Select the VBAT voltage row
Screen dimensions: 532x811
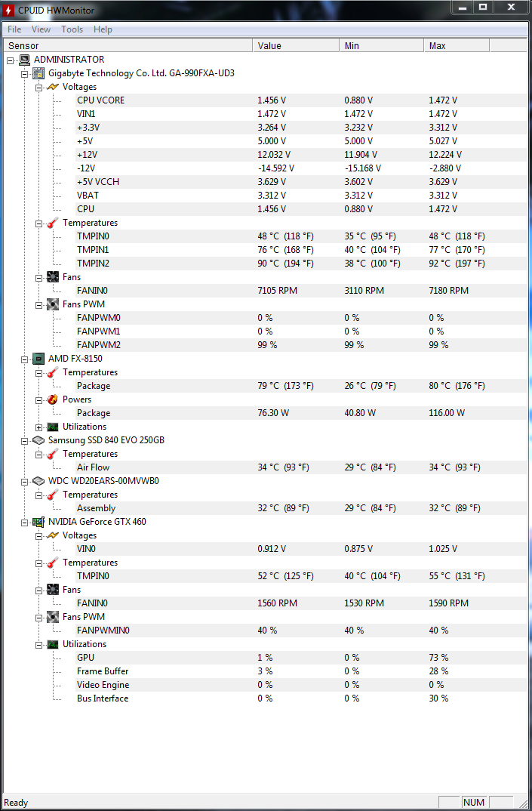(x=301, y=196)
